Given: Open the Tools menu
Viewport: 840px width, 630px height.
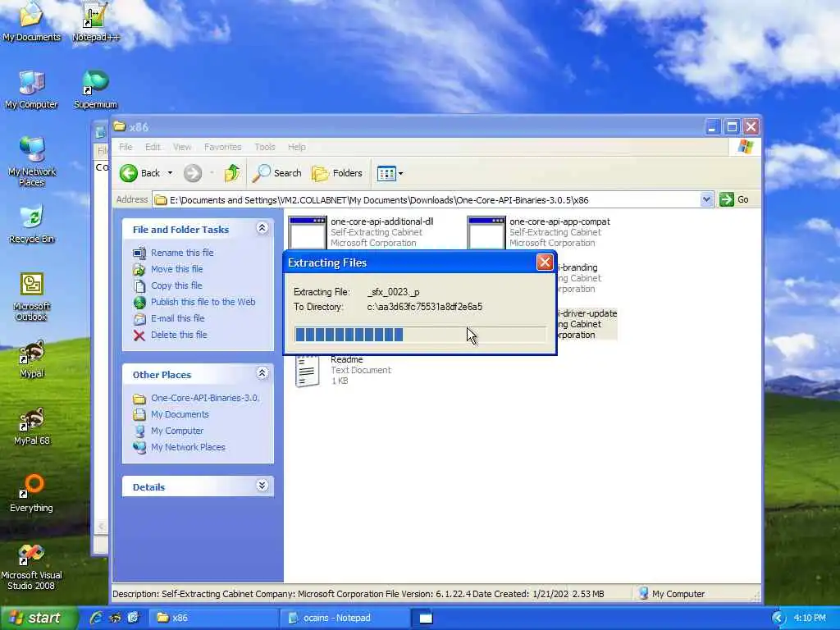Looking at the screenshot, I should pyautogui.click(x=265, y=147).
